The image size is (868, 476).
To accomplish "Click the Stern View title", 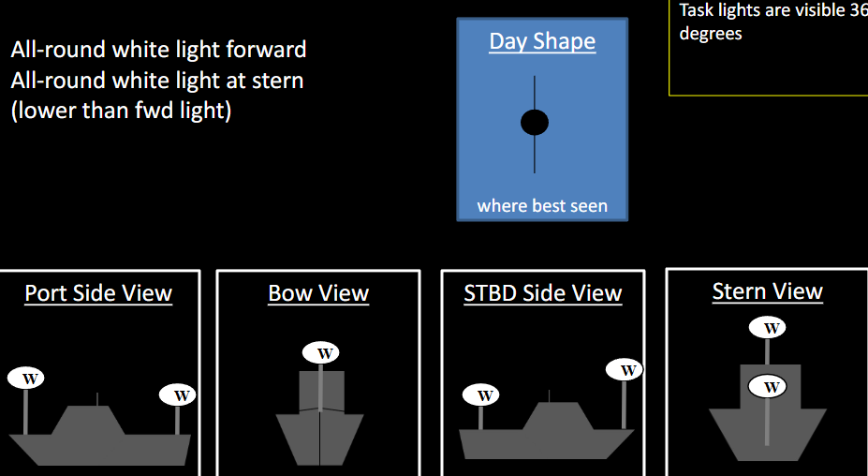I will (767, 291).
